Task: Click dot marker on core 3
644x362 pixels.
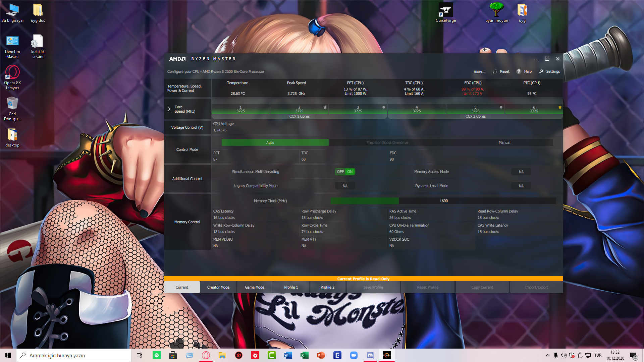Action: (384, 107)
